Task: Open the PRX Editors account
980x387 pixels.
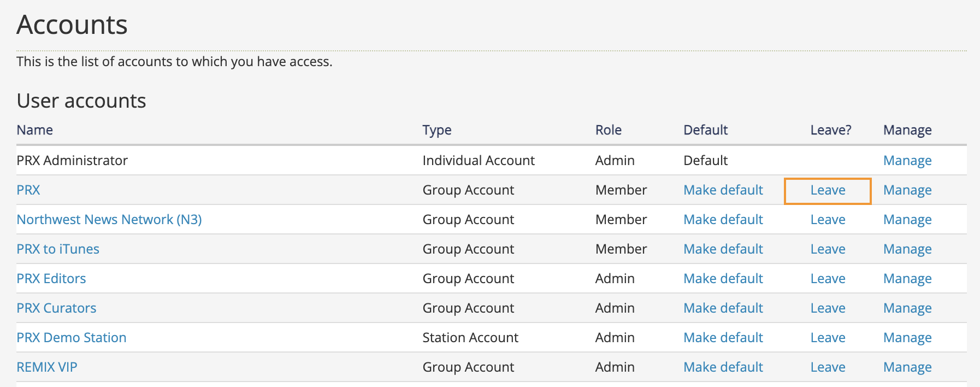Action: click(51, 278)
